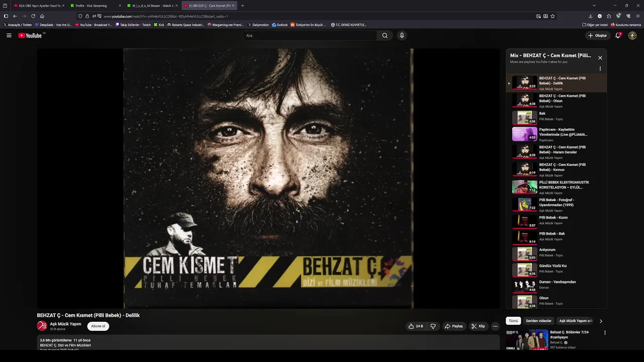Viewport: 644px width, 362px height.
Task: Open the Aşk Müzik Yapım channel name link
Action: [65, 324]
